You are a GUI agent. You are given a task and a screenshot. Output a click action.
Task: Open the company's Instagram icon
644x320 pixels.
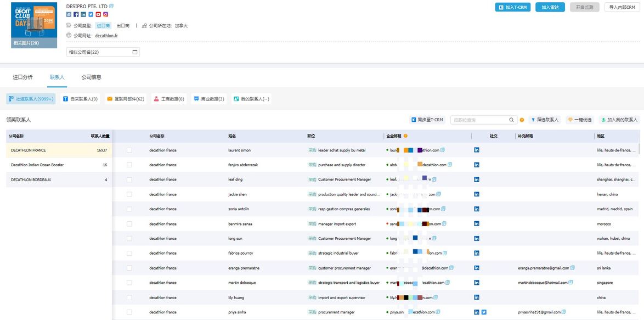(105, 14)
